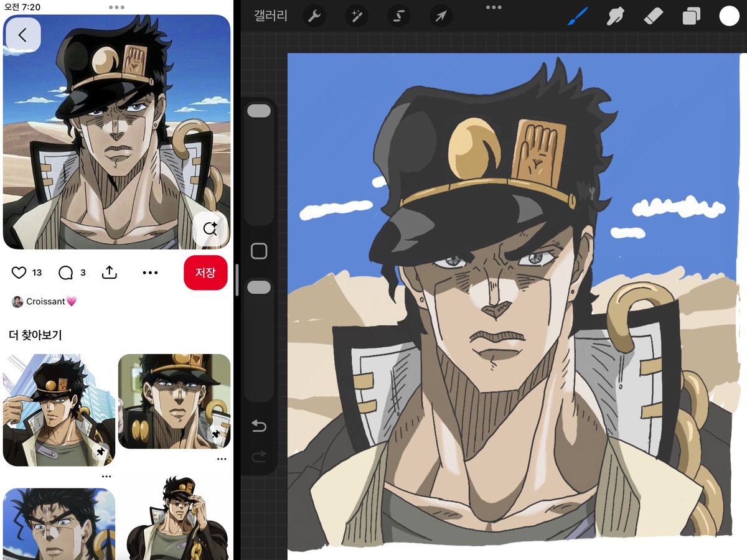Click the status bar time 오전 7:20

pyautogui.click(x=22, y=7)
